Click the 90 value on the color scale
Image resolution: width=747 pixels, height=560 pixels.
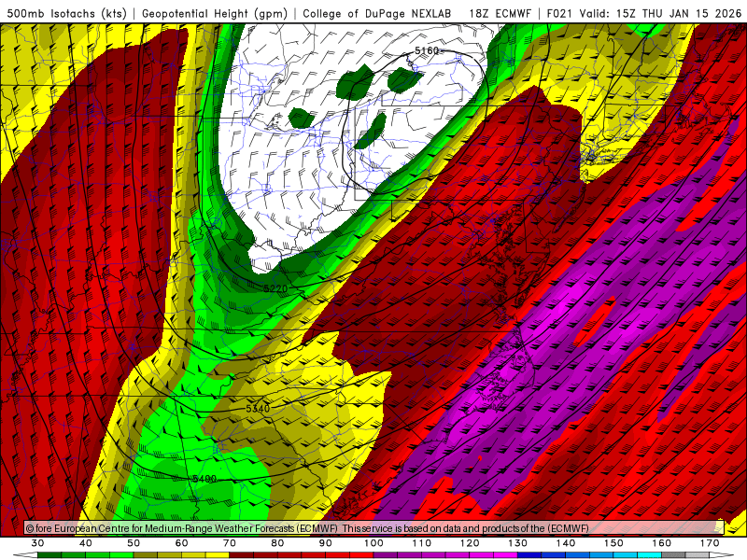pos(326,543)
